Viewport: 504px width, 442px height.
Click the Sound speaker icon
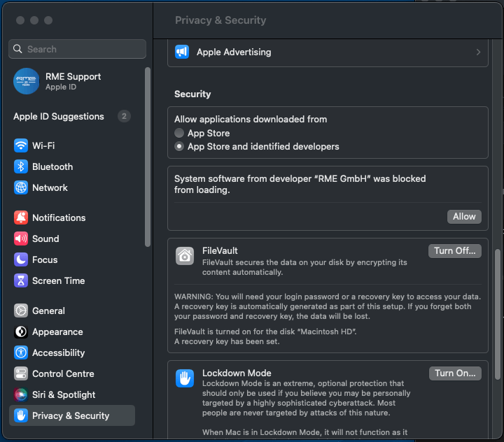pyautogui.click(x=21, y=238)
